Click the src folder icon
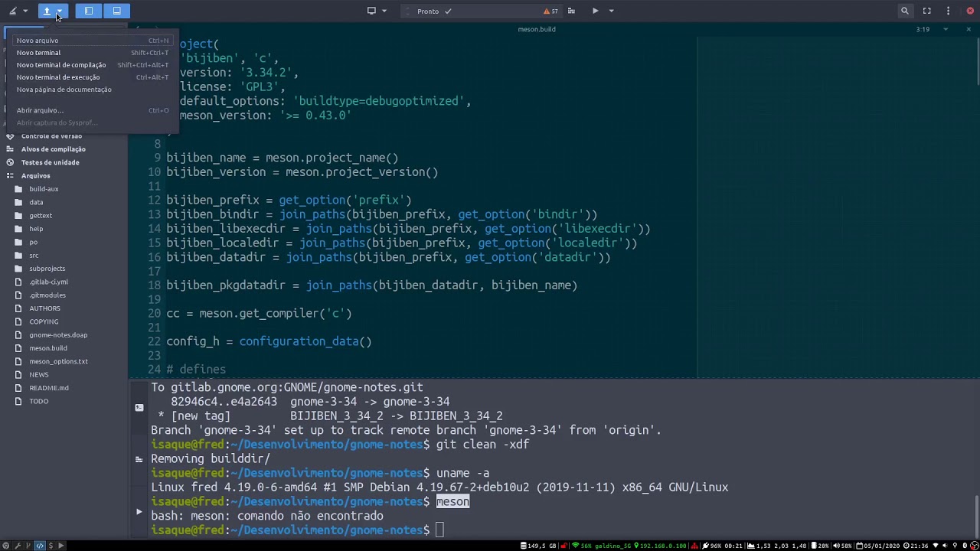980x551 pixels. point(18,256)
